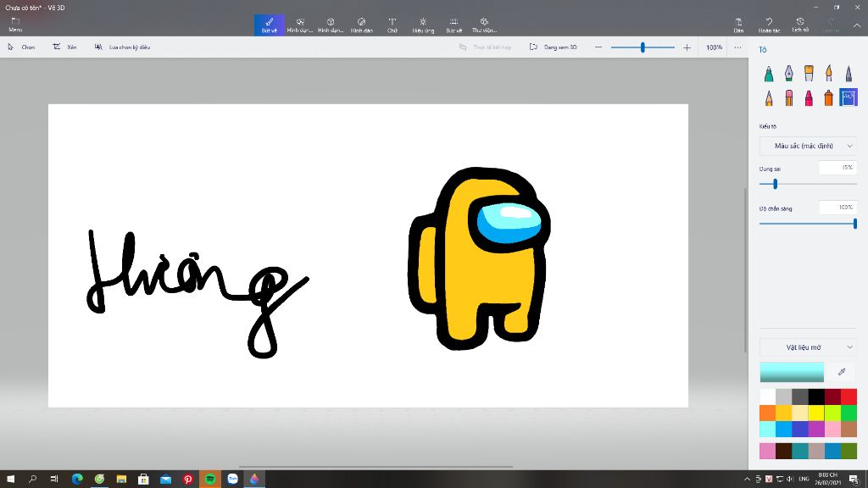868x488 pixels.
Task: Click Dán (Paste) icon
Action: tap(738, 25)
